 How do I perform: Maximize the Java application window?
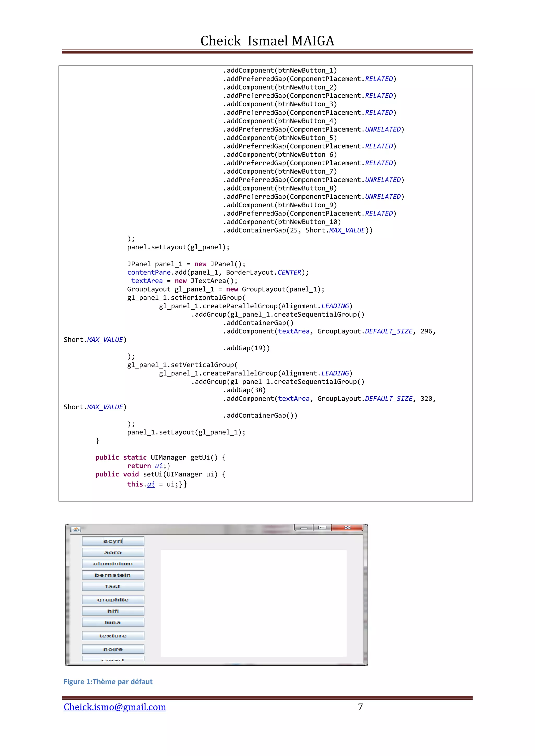[322, 528]
